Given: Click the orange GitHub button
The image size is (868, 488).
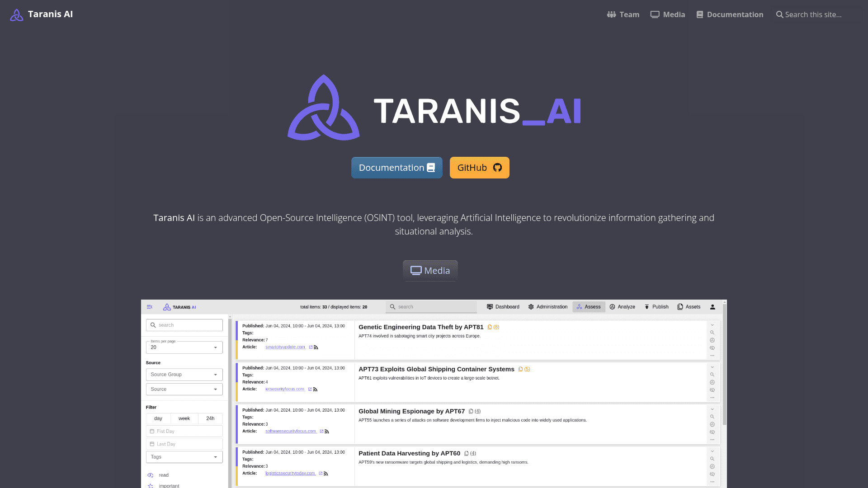Looking at the screenshot, I should (480, 168).
